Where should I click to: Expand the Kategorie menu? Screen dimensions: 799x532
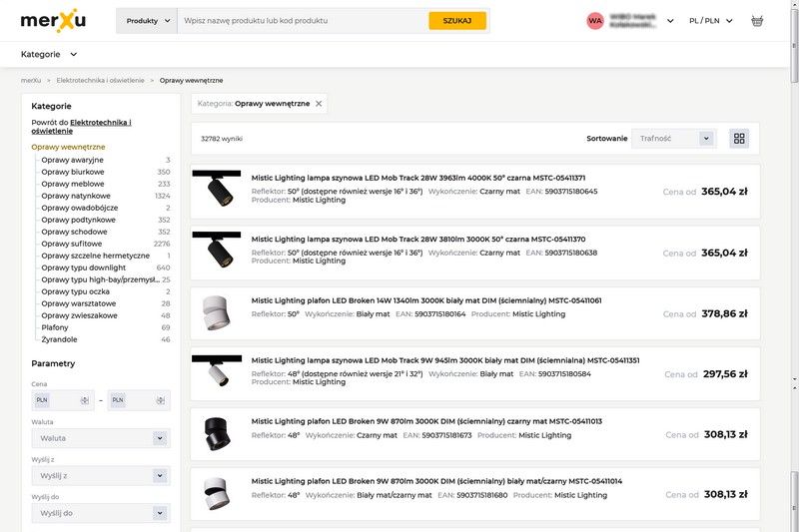(49, 54)
